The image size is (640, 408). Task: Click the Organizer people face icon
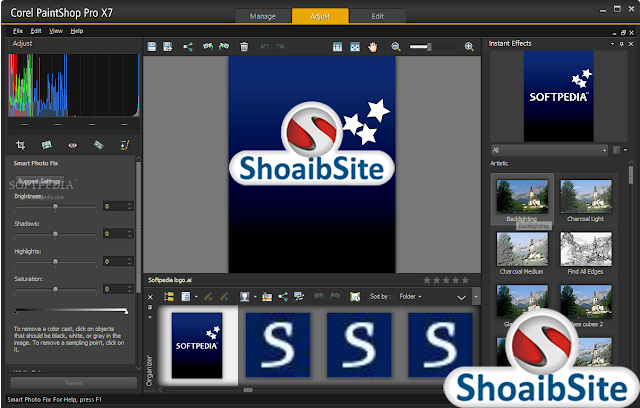(244, 297)
